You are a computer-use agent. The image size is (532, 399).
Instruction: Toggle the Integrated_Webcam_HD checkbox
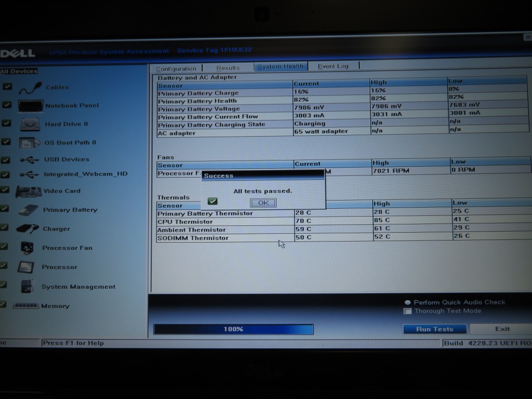5,175
